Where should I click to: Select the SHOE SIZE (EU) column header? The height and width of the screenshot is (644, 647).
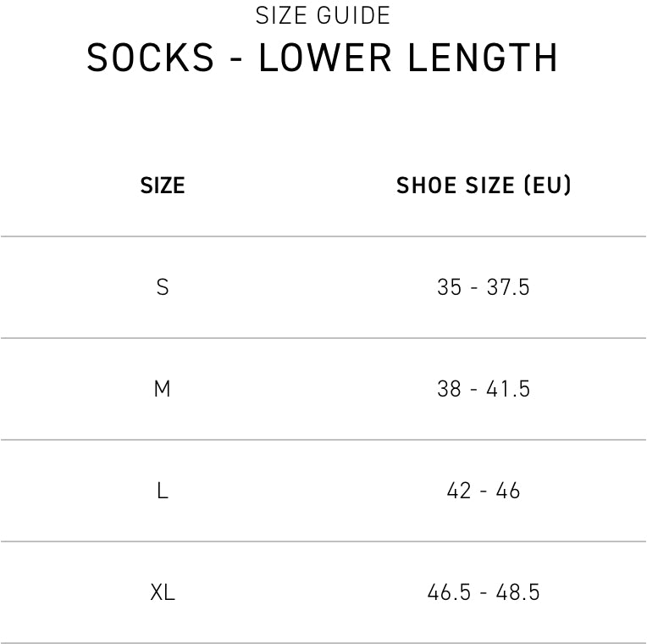pyautogui.click(x=484, y=186)
